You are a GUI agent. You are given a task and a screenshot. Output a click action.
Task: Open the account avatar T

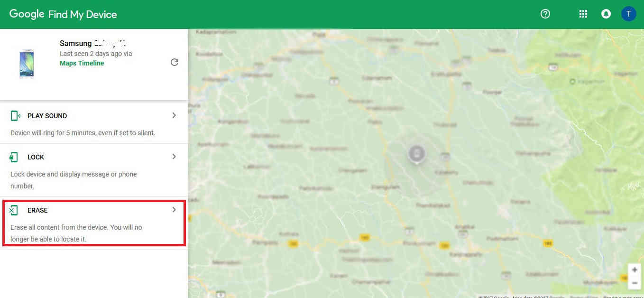[x=629, y=14]
